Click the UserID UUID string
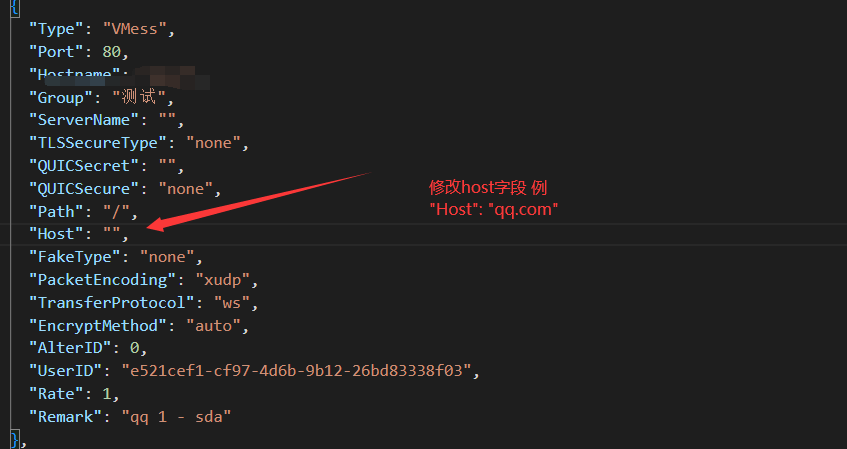 [297, 371]
